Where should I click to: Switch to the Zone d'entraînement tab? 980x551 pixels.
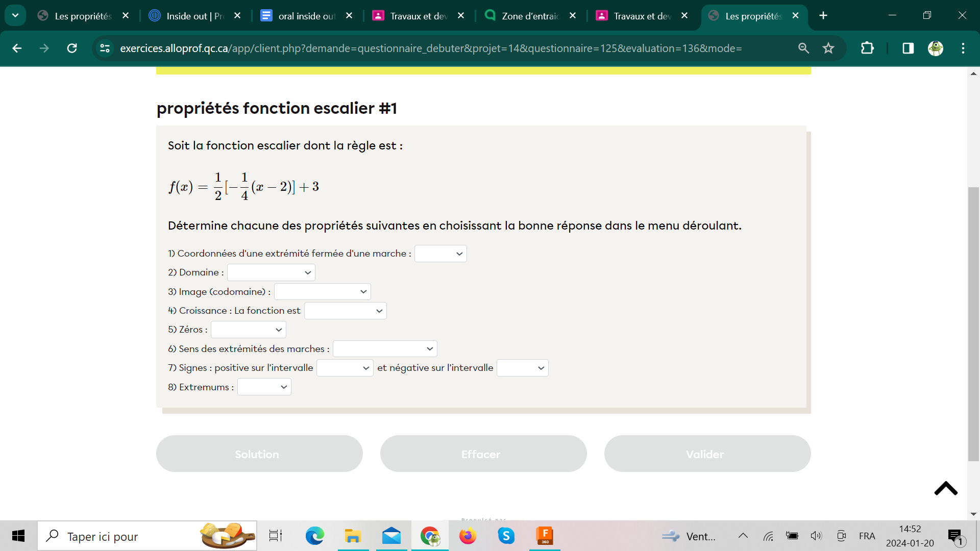[529, 16]
